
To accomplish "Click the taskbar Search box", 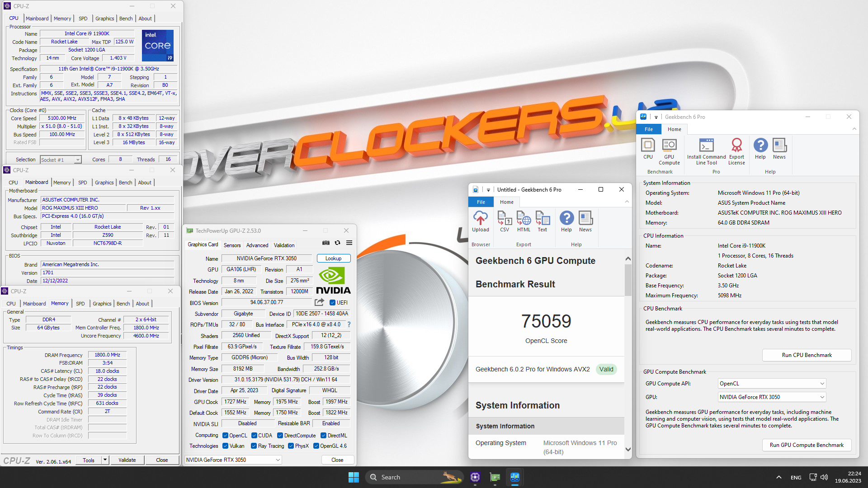I will (414, 477).
